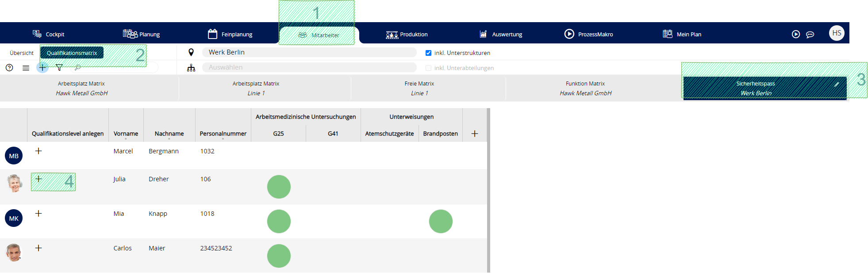Image resolution: width=868 pixels, height=273 pixels.
Task: Open the Feinplanung menu
Action: 230,34
